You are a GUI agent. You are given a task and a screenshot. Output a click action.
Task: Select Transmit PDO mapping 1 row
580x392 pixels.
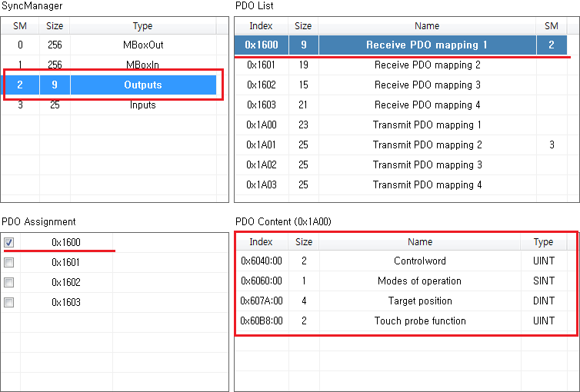coord(427,125)
